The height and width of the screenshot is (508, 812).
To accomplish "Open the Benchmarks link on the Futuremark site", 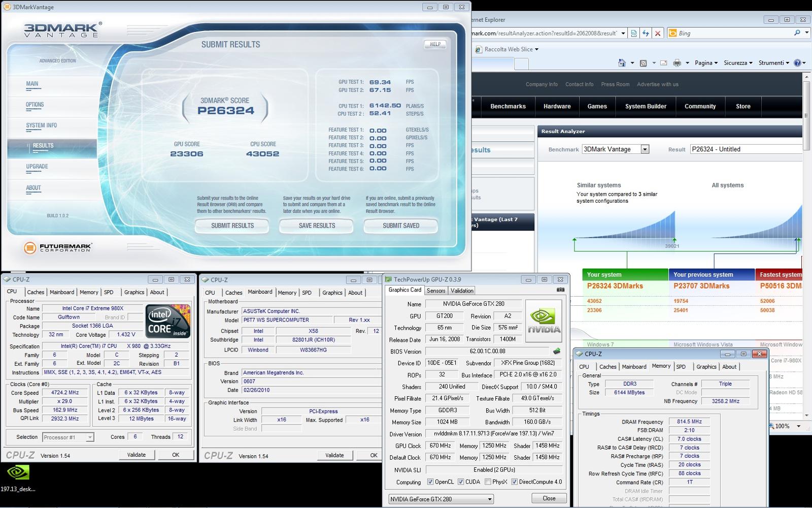I will (508, 106).
